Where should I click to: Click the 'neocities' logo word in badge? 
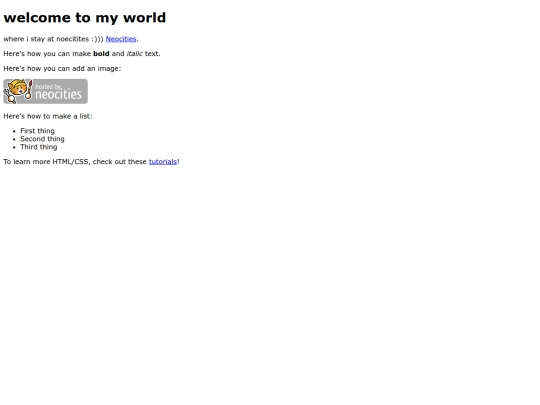pos(59,94)
